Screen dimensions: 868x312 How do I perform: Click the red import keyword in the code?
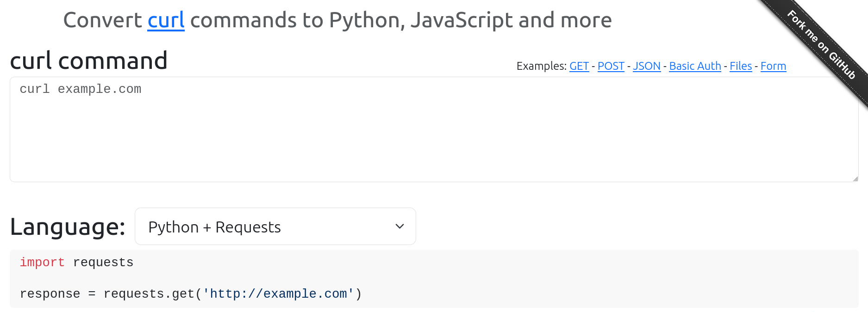[42, 263]
